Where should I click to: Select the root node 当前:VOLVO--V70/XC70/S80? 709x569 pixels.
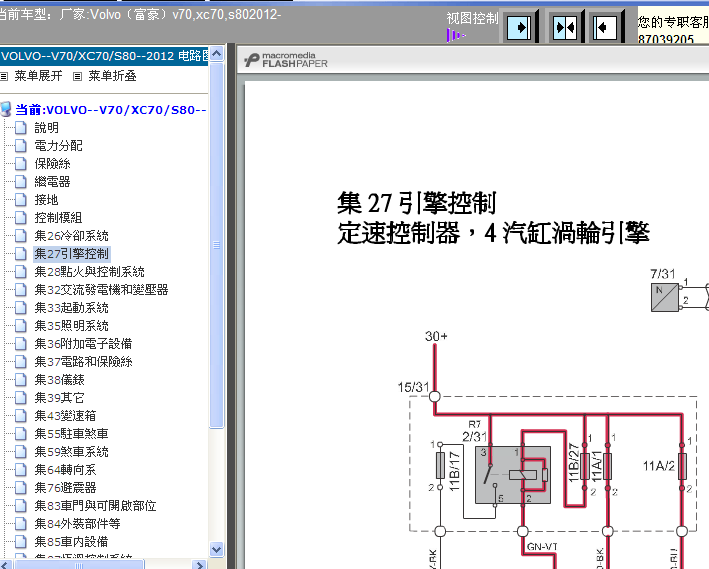click(x=111, y=110)
